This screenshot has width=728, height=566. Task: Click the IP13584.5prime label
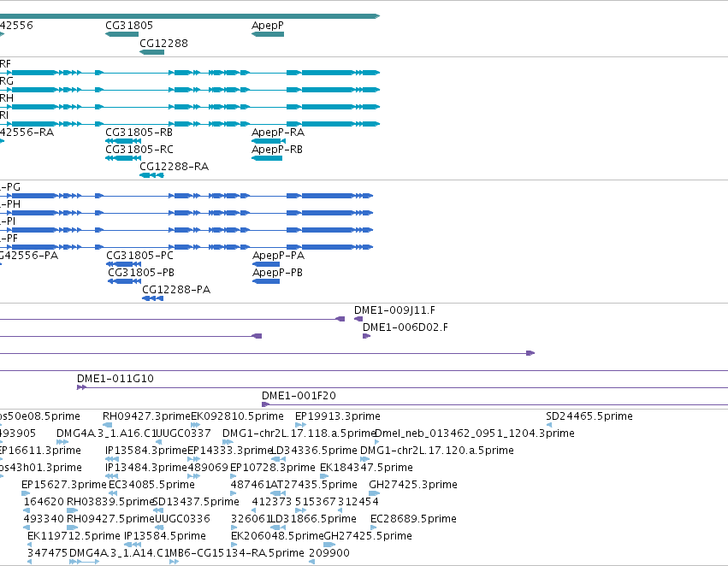tap(165, 536)
